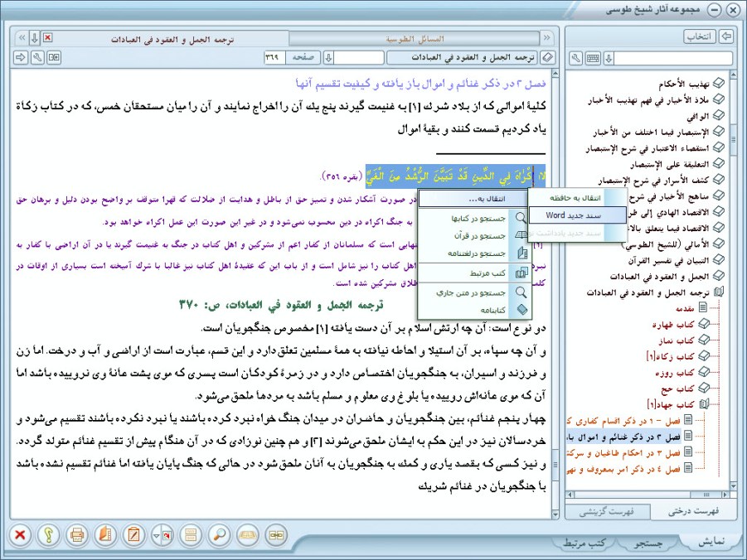Screen dimensions: 747x560
Task: Select الوافي in book tree
Action: click(698, 116)
